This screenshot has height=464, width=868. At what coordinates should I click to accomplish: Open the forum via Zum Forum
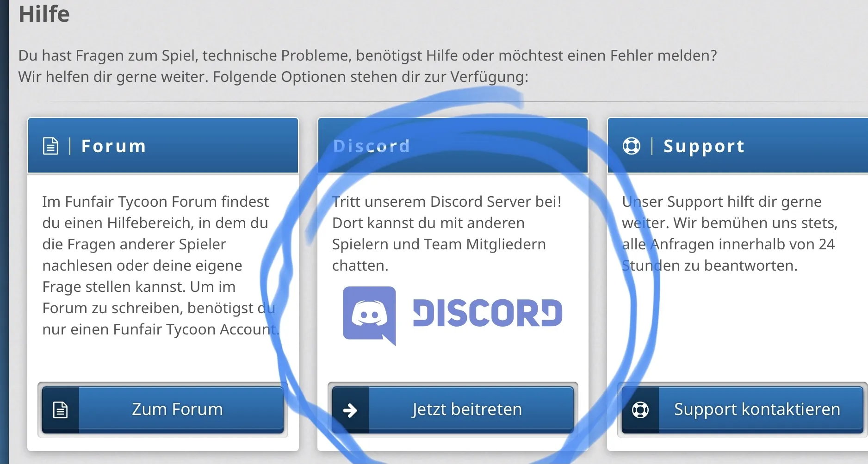coord(177,409)
